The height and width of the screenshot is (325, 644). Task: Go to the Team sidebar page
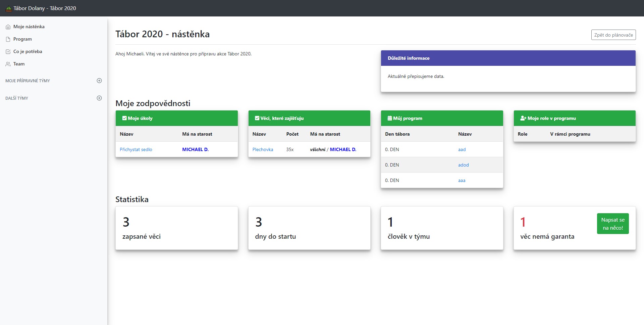coord(19,64)
